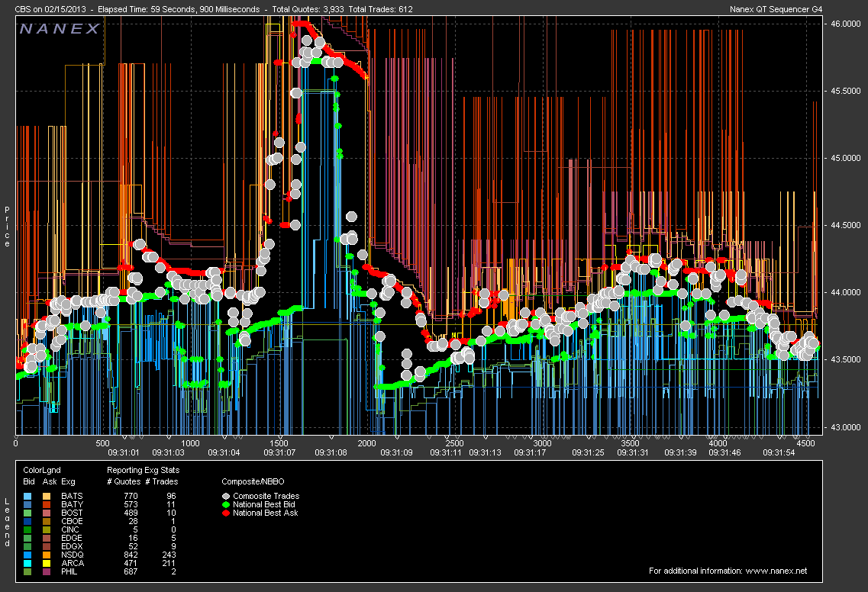Select the ARCA exchange label
The height and width of the screenshot is (592, 868).
(73, 563)
